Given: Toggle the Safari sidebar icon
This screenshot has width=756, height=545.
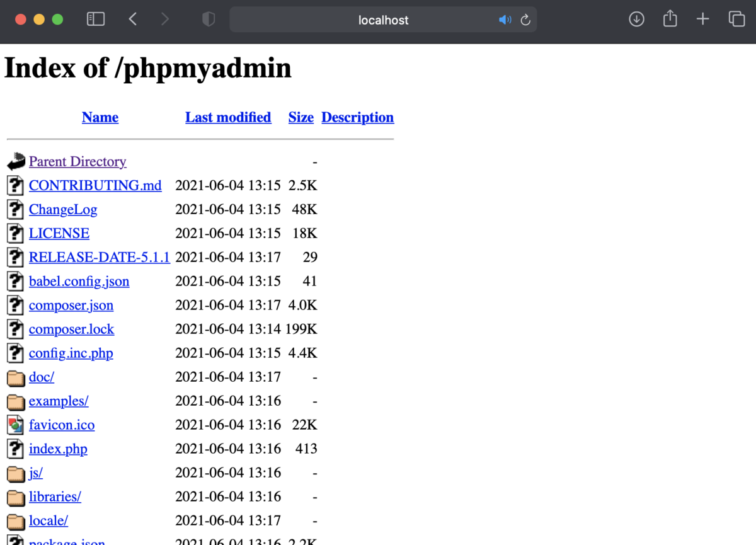Looking at the screenshot, I should pyautogui.click(x=96, y=20).
